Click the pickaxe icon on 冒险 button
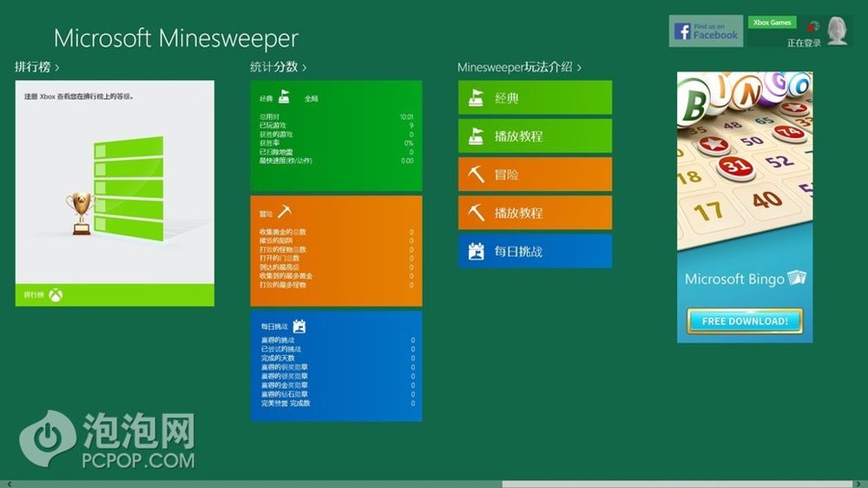The image size is (868, 488). point(476,175)
